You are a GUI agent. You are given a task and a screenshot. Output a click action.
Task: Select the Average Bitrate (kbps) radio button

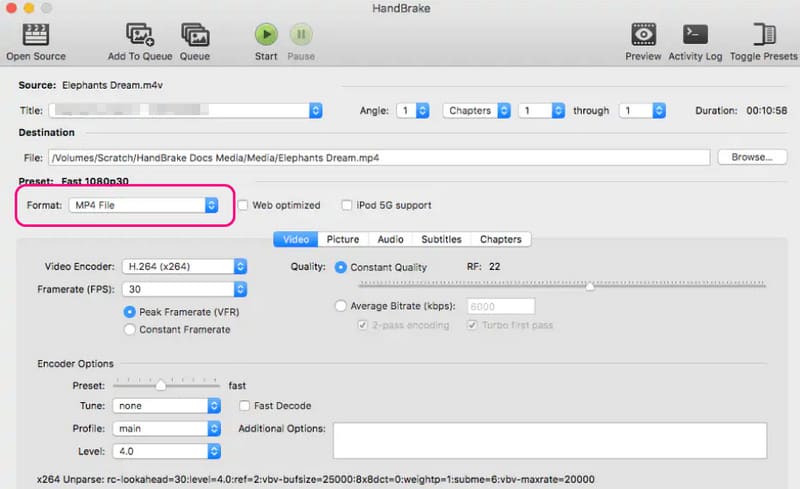tap(340, 306)
